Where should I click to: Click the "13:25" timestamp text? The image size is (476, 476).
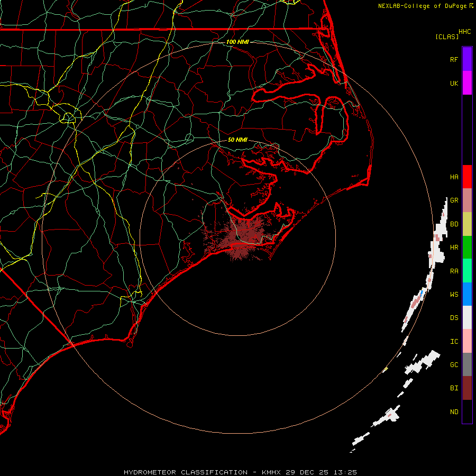click(x=345, y=472)
